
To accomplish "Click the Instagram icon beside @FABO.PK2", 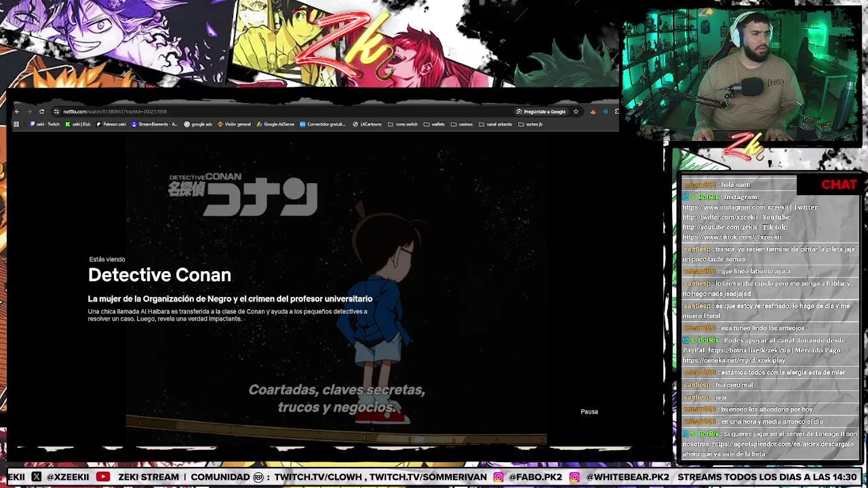I will coord(498,477).
